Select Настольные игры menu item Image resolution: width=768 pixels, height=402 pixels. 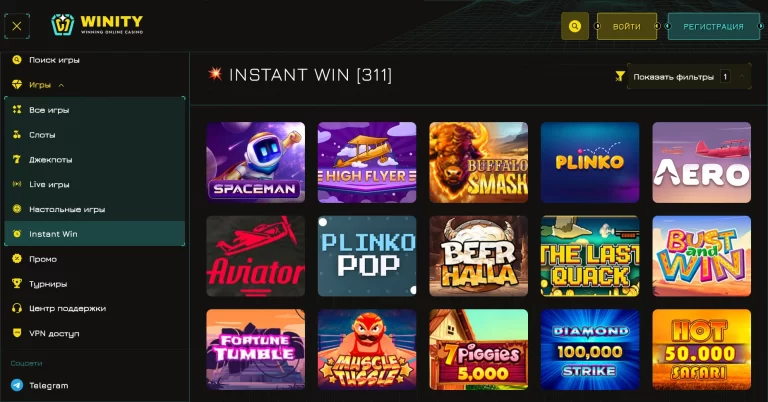point(95,209)
